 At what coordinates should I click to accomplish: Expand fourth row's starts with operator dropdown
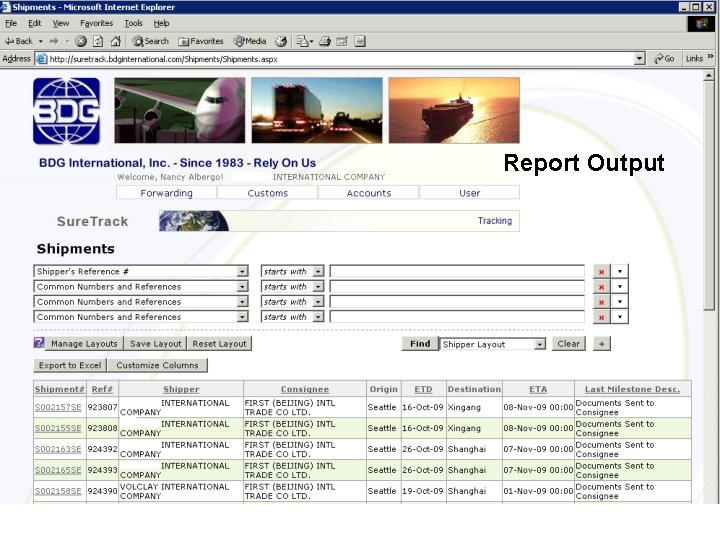coord(318,317)
